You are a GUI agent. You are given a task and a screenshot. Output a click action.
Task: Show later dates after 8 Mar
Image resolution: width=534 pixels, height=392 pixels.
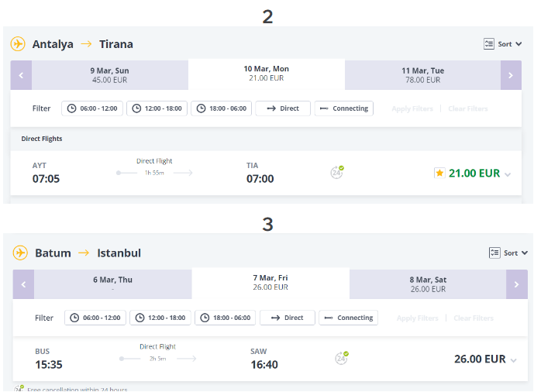(517, 284)
